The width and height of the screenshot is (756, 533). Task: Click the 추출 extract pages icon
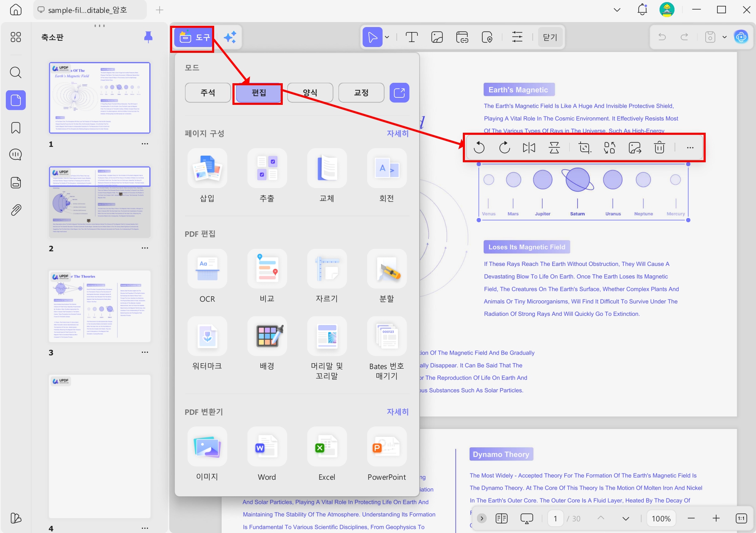(267, 168)
